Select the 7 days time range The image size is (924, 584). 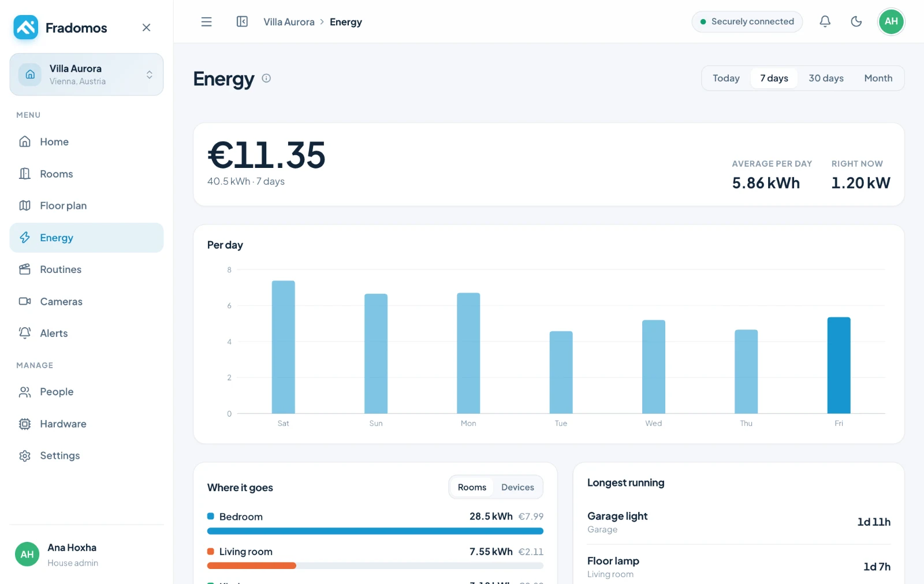point(774,78)
